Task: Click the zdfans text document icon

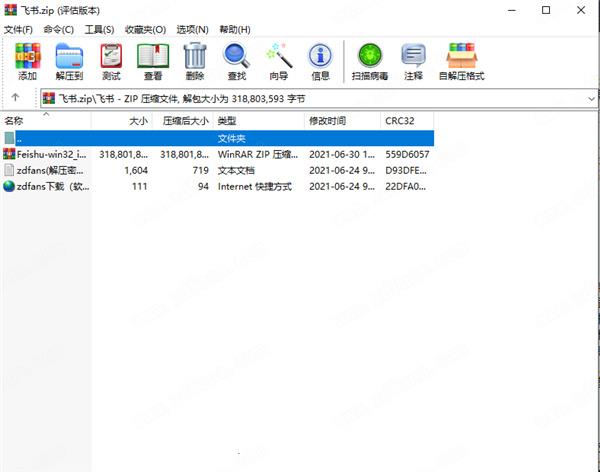Action: pos(9,170)
